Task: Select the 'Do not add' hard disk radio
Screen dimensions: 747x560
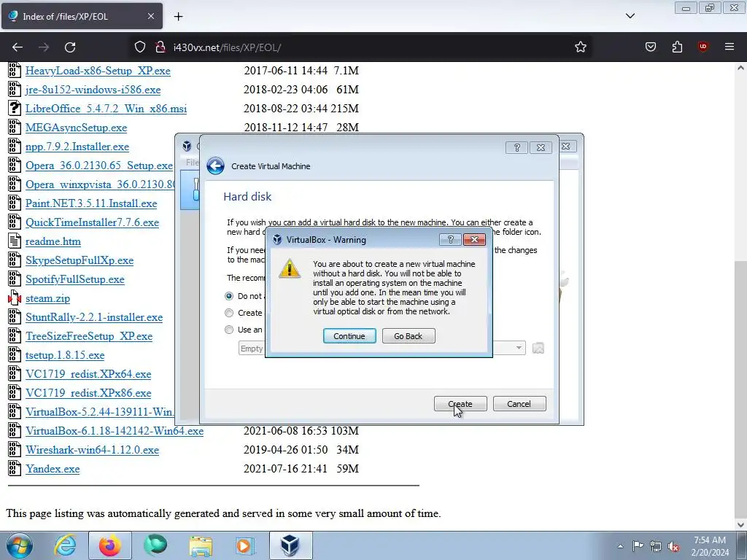Action: pyautogui.click(x=229, y=296)
